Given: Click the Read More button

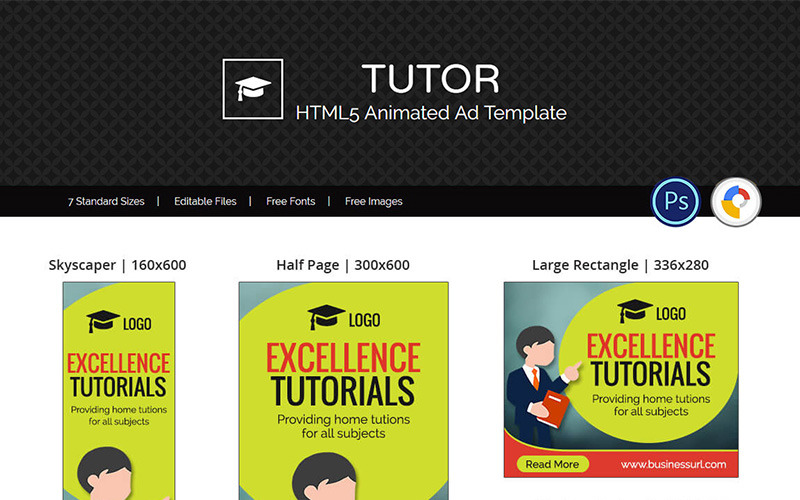Looking at the screenshot, I should 553,464.
